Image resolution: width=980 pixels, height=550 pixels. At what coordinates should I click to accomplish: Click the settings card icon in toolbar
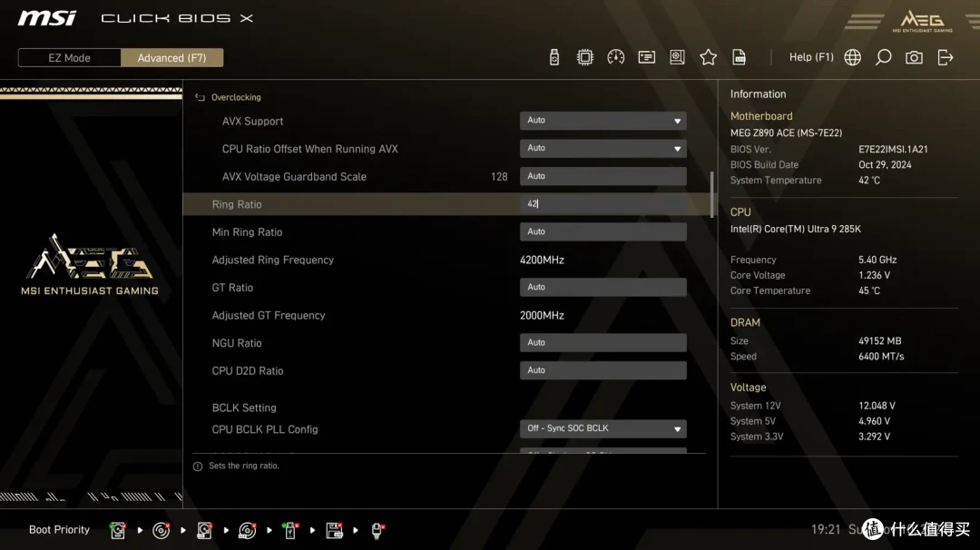(x=646, y=57)
